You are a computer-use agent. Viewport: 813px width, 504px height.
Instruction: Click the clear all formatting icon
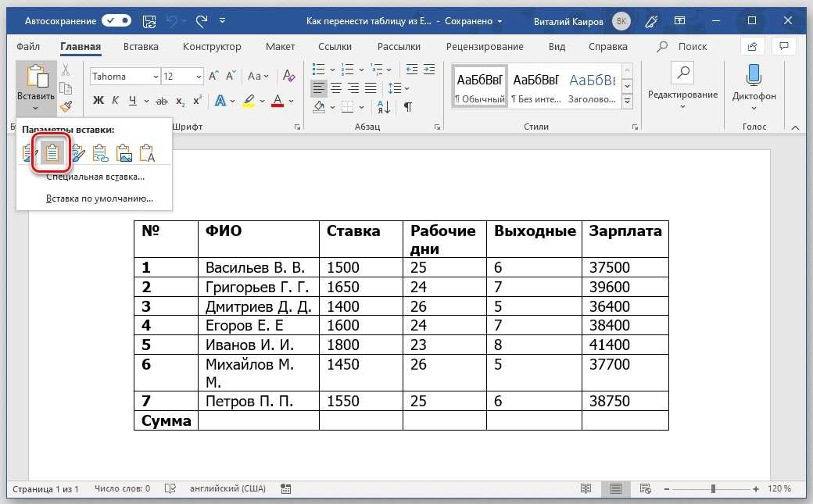(288, 77)
